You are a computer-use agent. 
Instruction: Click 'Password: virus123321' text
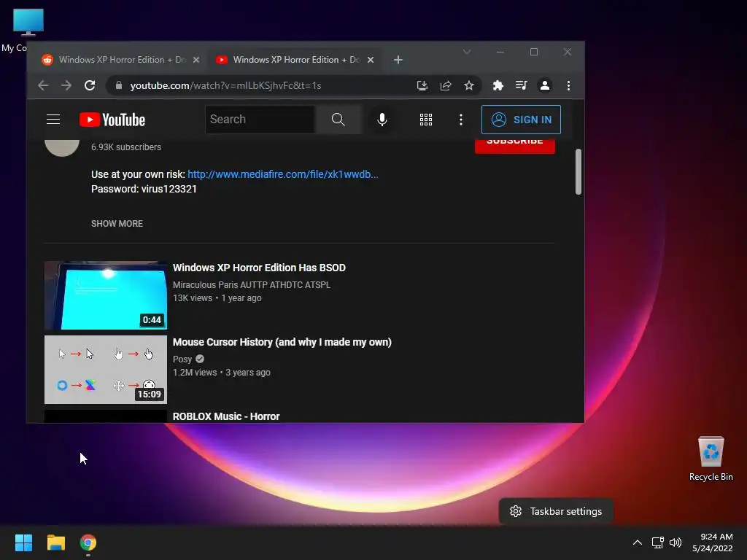(x=144, y=189)
